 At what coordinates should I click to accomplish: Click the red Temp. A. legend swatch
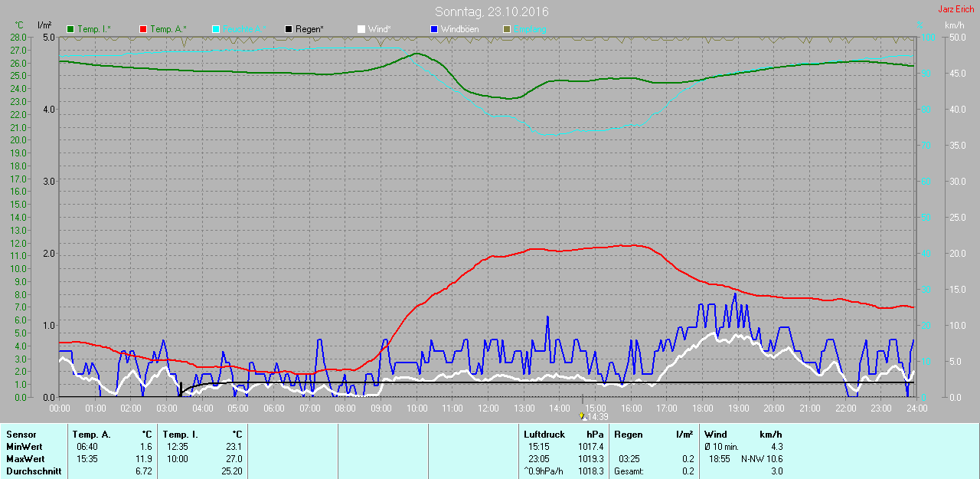click(x=143, y=29)
